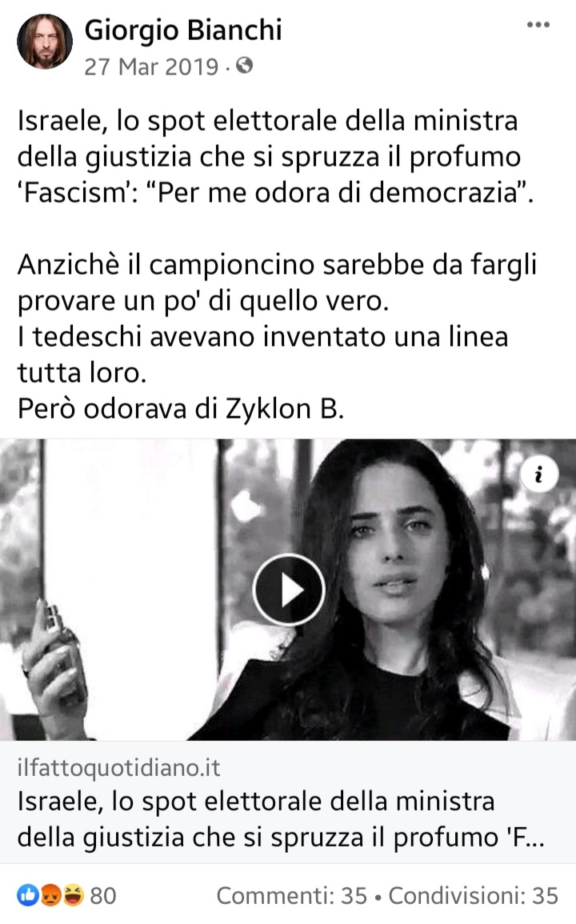Click the text line mentioning Zyklon B
Screen dimensions: 576x924
tap(181, 408)
